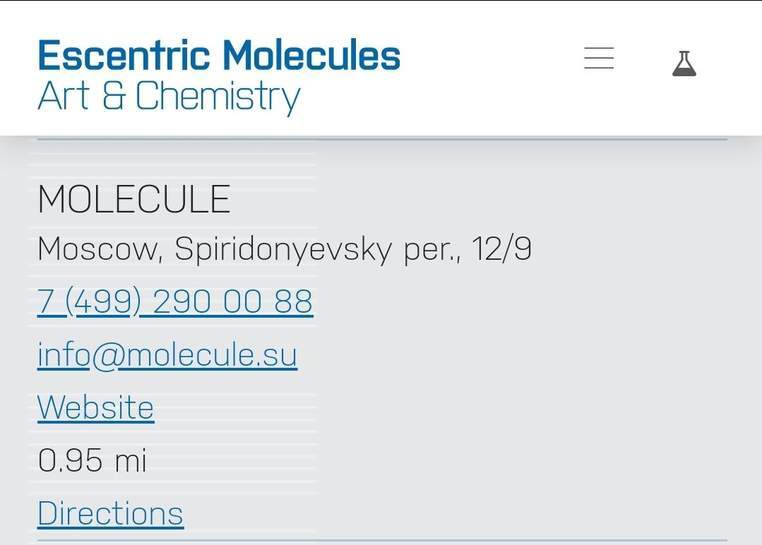
Task: Open the store Website link
Action: (x=95, y=407)
